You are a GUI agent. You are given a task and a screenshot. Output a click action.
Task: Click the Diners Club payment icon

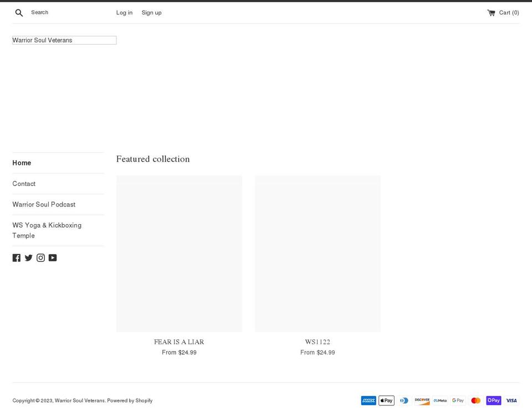click(404, 400)
